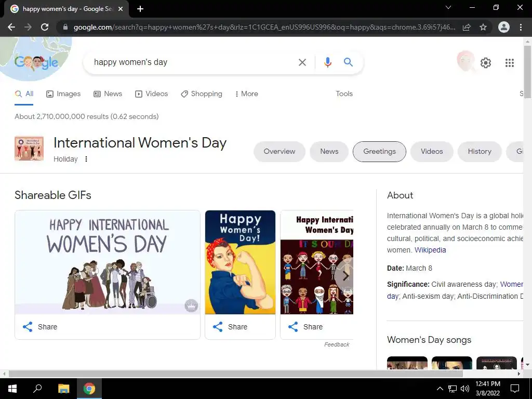Image resolution: width=532 pixels, height=399 pixels.
Task: Click the vertical scrollbar thumb
Action: tap(528, 72)
